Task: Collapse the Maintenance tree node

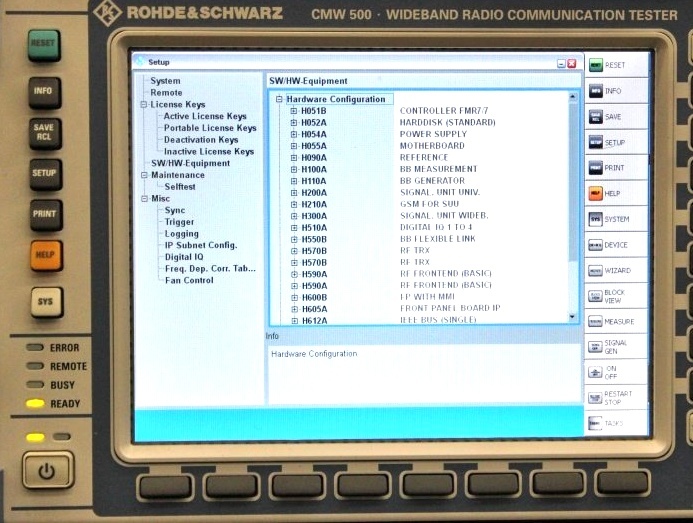Action: click(144, 175)
